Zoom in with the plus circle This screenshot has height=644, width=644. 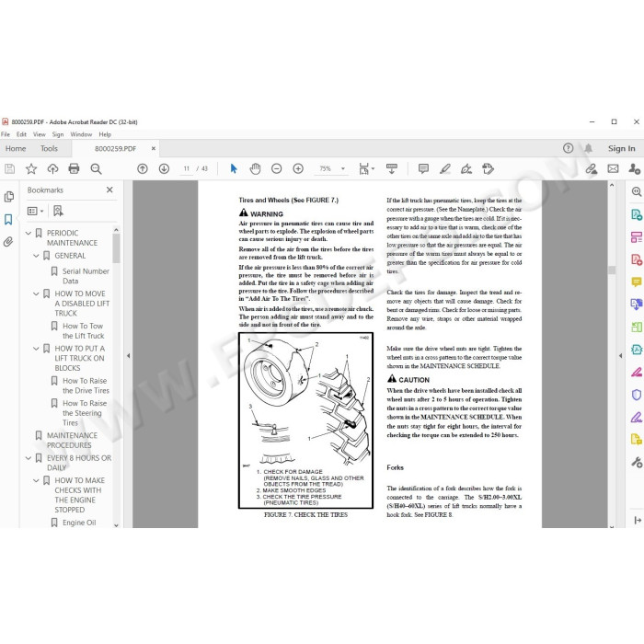(x=298, y=168)
